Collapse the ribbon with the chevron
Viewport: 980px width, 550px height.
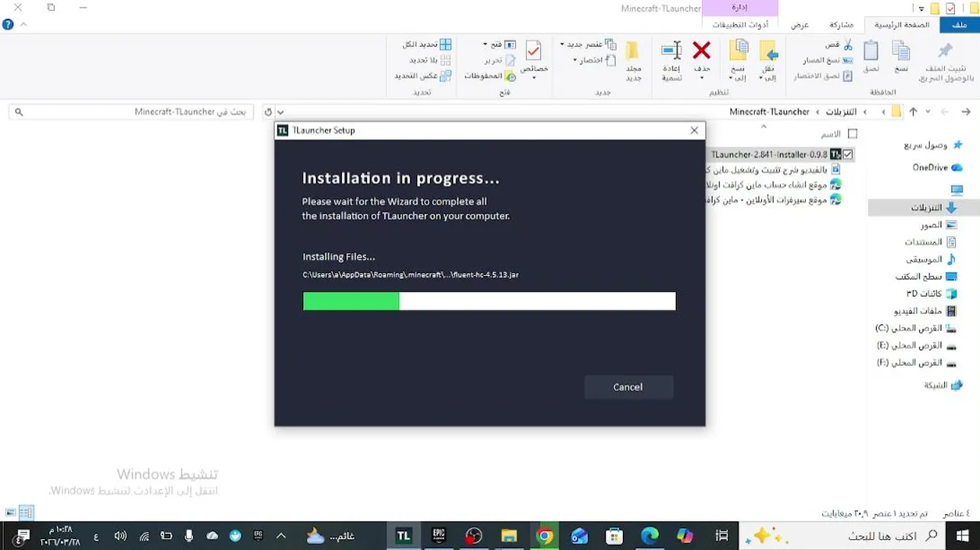(24, 24)
